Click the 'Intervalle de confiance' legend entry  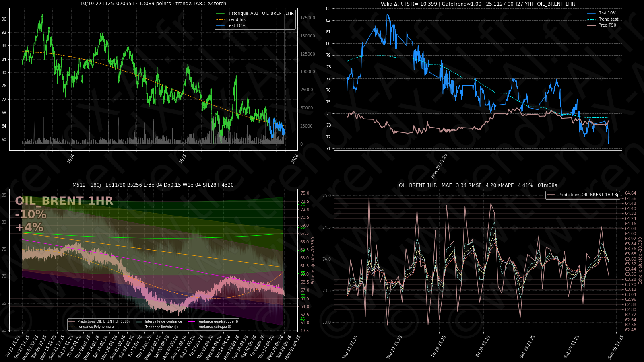tap(163, 321)
